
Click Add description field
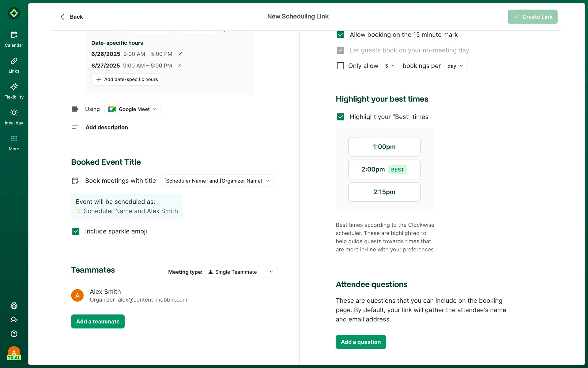tap(107, 127)
